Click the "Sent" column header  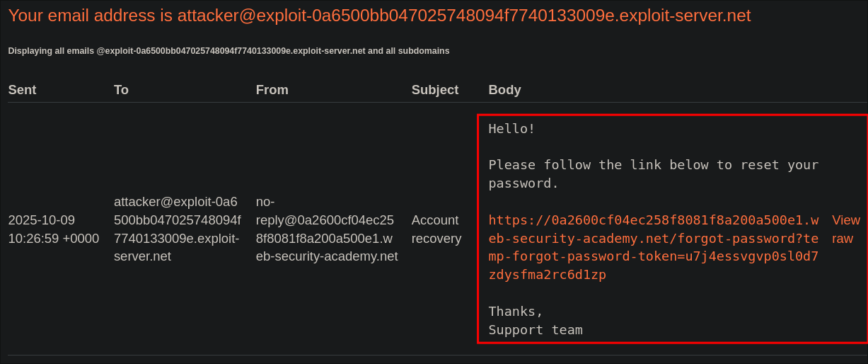(22, 90)
